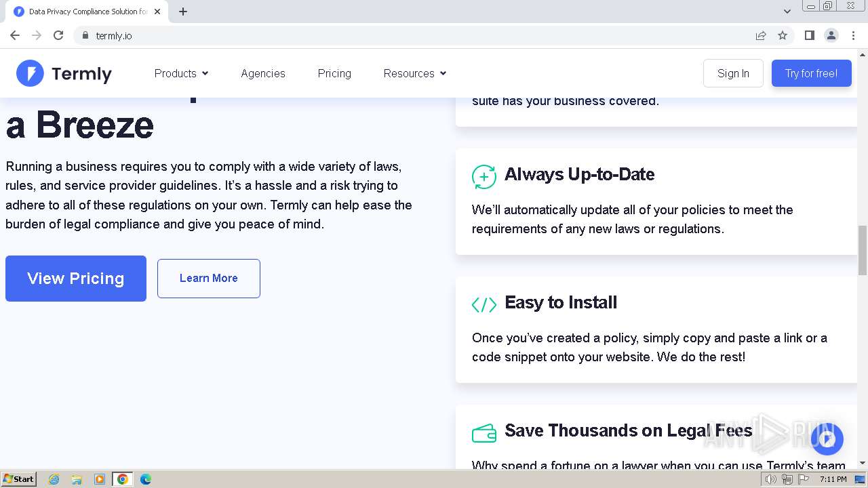
Task: Open the blue chat widget bubble
Action: pos(827,439)
